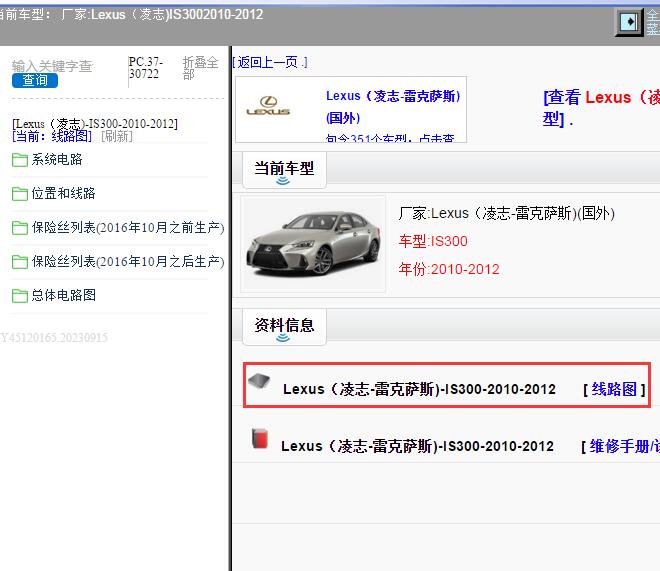
Task: Click the blue 查询 search button
Action: tap(35, 80)
